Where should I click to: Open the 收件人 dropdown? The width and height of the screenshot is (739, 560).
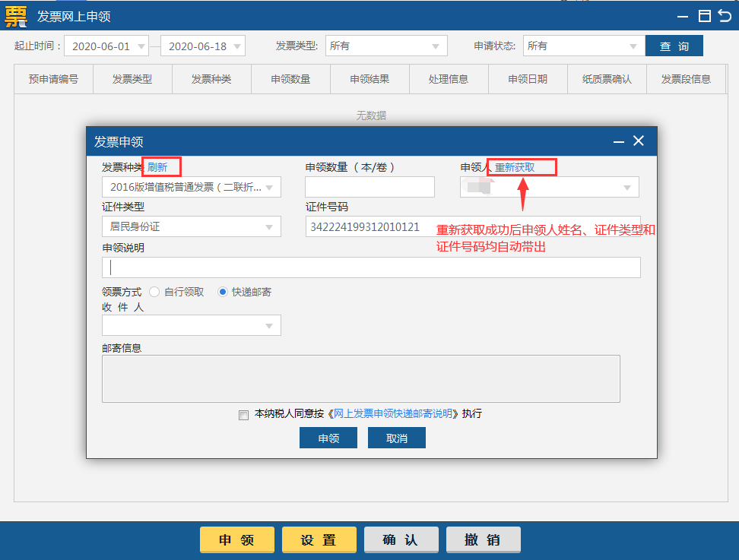192,325
